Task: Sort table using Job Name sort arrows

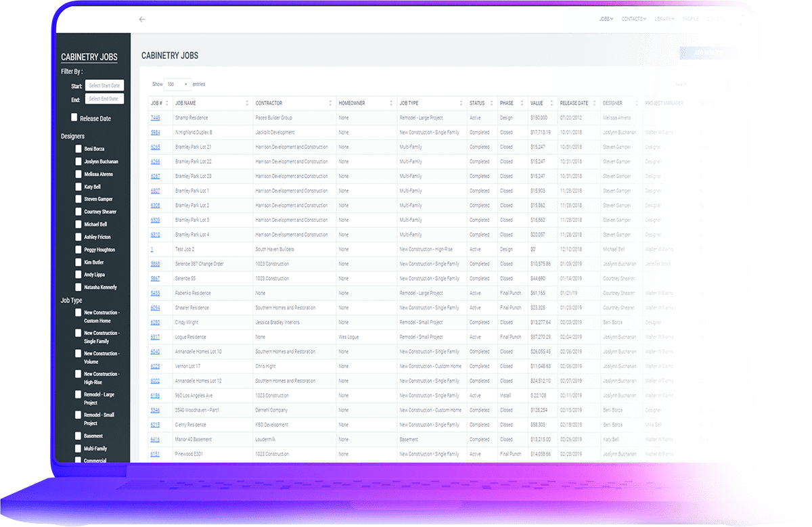Action: click(x=247, y=104)
